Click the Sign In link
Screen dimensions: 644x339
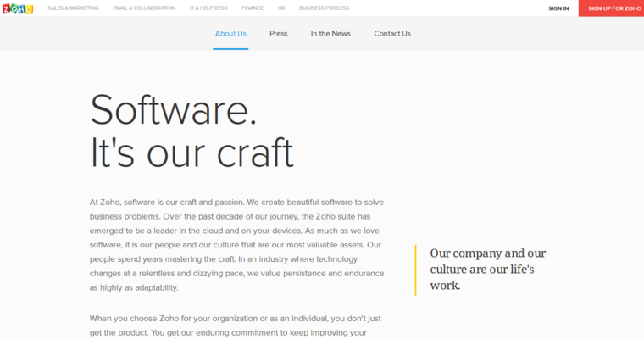click(x=558, y=8)
